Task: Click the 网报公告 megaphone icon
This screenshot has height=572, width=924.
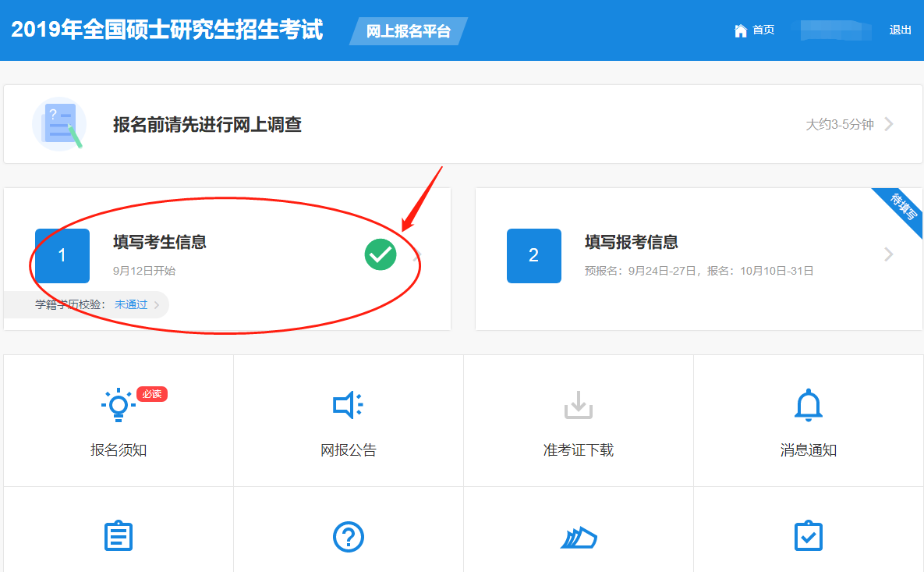Action: click(348, 405)
